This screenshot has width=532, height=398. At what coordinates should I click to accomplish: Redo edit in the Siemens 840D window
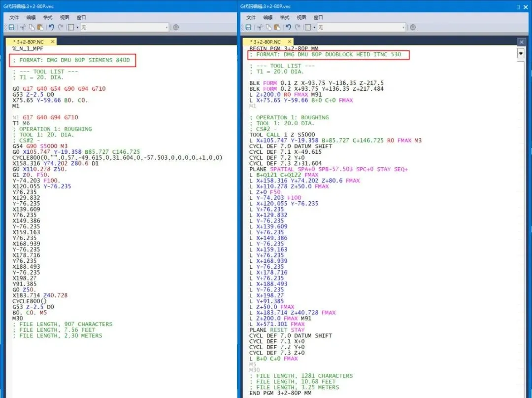tap(61, 27)
